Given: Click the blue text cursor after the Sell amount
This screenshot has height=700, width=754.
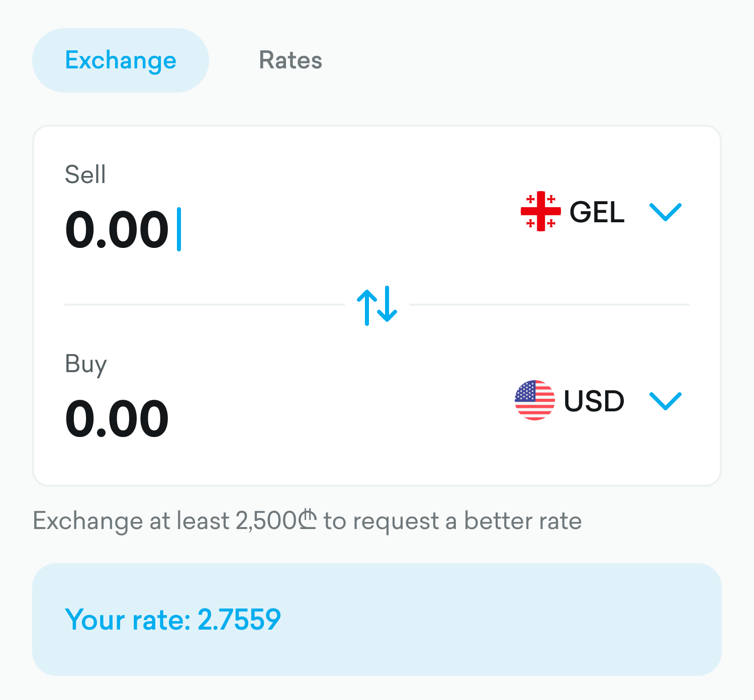Looking at the screenshot, I should point(179,229).
